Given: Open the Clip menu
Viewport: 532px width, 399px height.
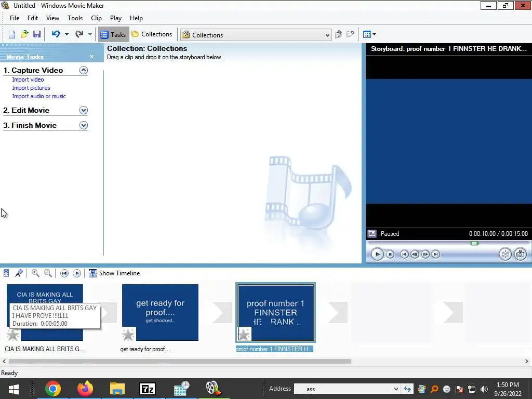Looking at the screenshot, I should [x=96, y=18].
